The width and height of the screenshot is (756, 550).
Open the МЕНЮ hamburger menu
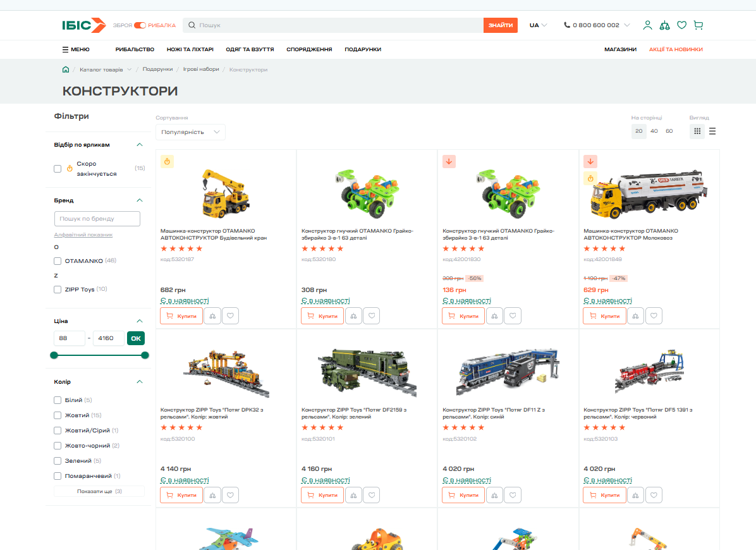pos(76,49)
